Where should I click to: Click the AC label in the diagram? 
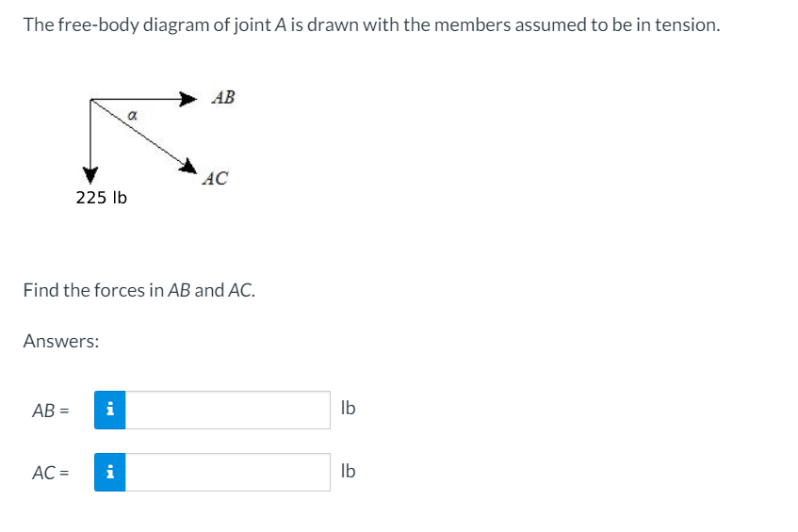(x=215, y=178)
